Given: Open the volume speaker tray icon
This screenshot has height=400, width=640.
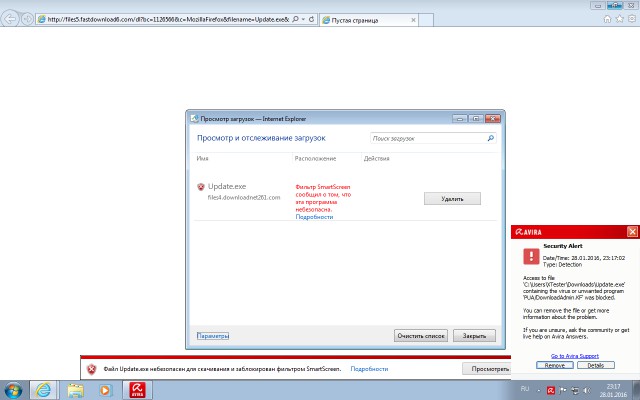Looking at the screenshot, I should (587, 391).
